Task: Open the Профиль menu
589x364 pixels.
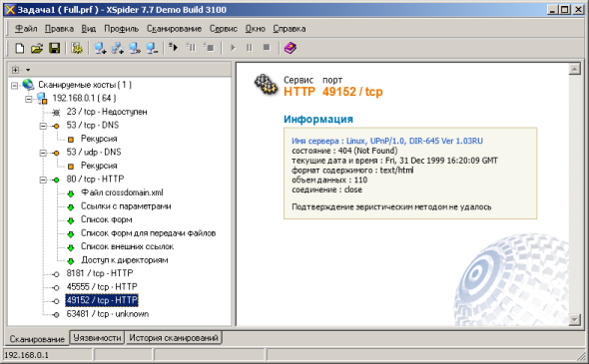Action: [122, 29]
